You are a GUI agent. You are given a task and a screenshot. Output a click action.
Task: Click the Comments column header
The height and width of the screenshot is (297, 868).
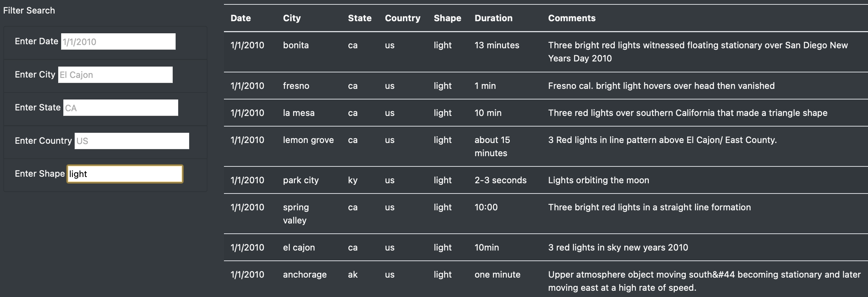pyautogui.click(x=572, y=18)
